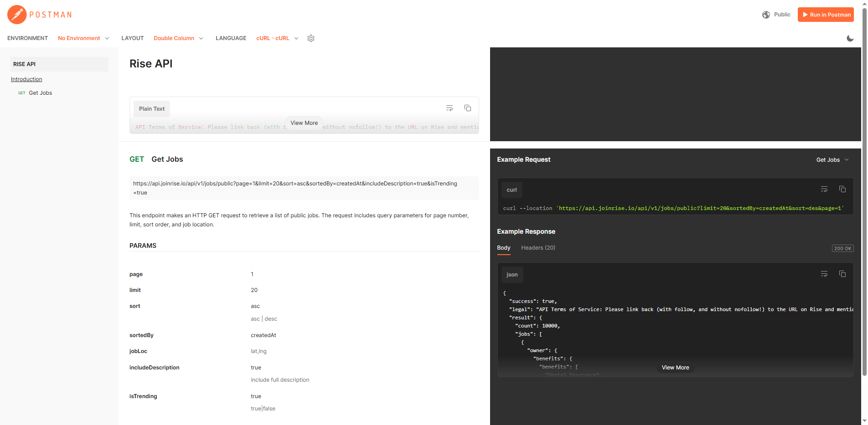Open the Introduction section in the sidebar
The height and width of the screenshot is (425, 868).
[x=26, y=79]
